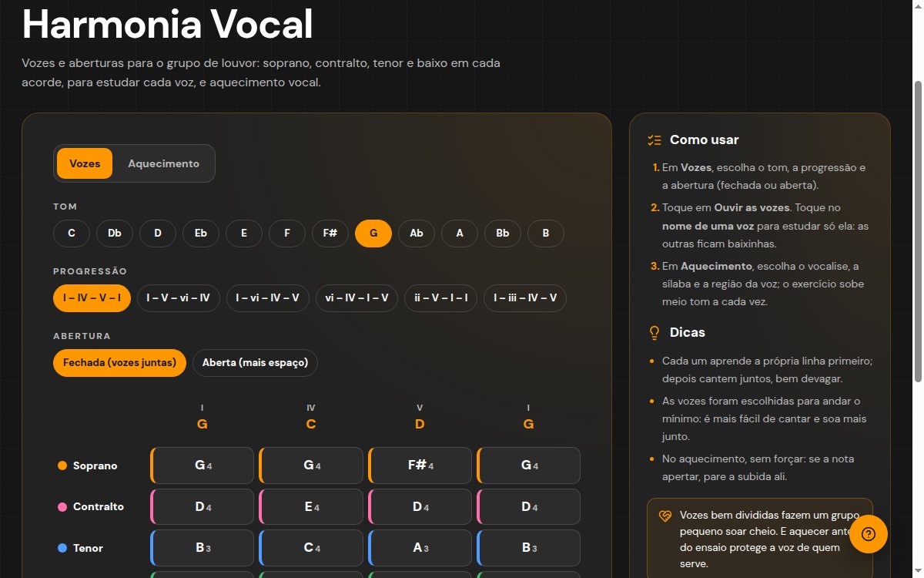
Task: Click Soprano G4 cell under last chord
Action: click(529, 465)
